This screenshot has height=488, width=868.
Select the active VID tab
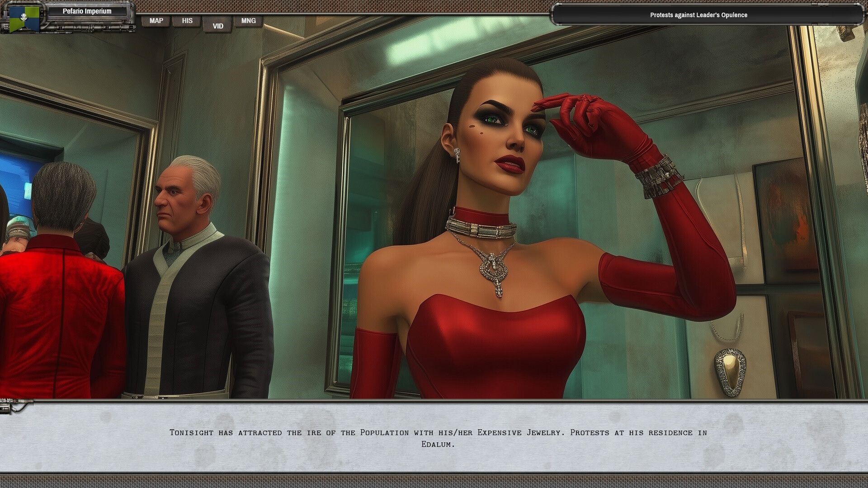[217, 26]
